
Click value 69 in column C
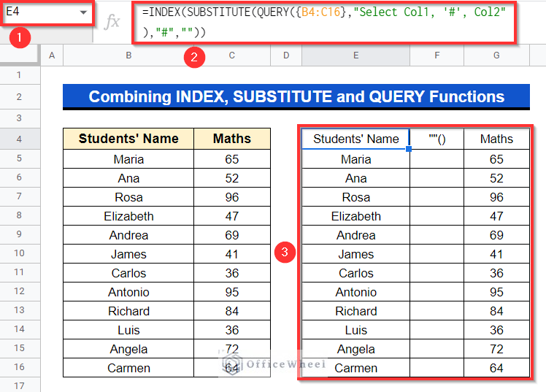232,235
